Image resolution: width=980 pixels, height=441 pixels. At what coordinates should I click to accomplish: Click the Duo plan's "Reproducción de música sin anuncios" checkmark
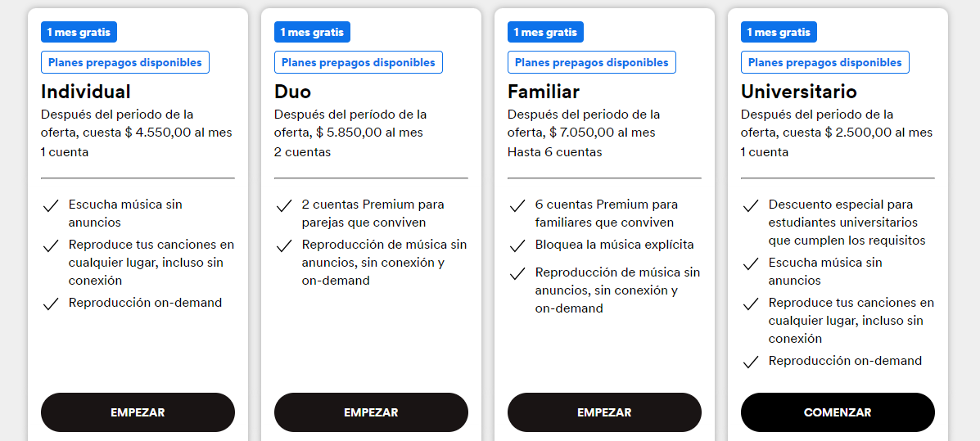pyautogui.click(x=284, y=245)
